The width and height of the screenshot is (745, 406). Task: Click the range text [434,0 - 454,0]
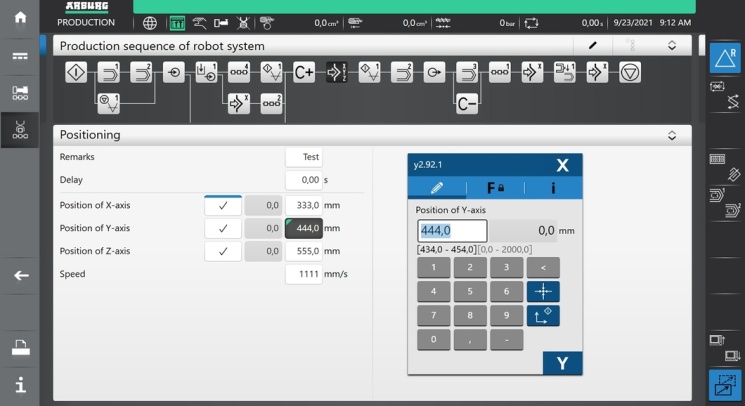pos(446,249)
